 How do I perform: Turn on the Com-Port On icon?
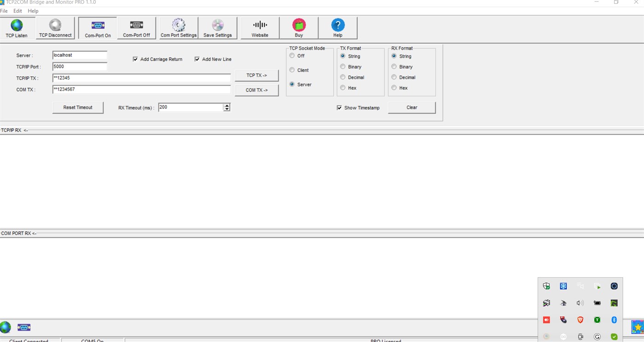click(97, 26)
